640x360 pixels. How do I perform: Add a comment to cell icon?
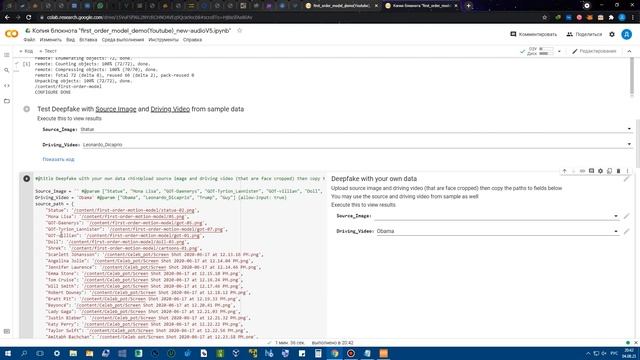[591, 171]
